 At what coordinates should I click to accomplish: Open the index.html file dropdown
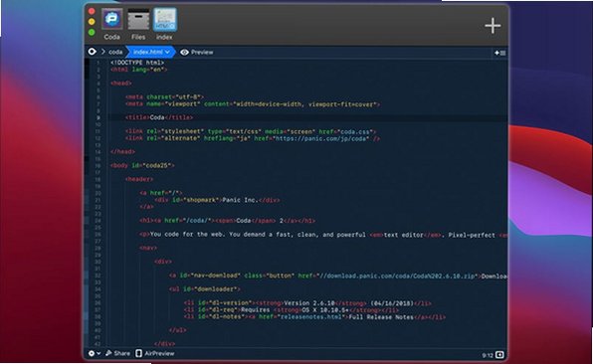pos(151,52)
